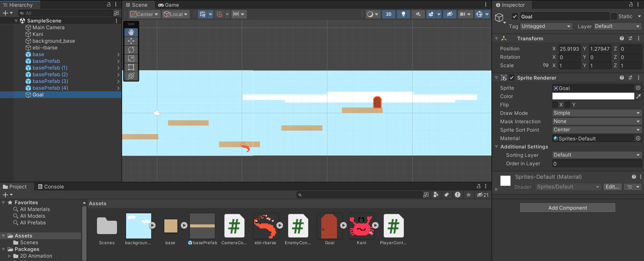
Task: Select the Hand view tool
Action: [x=131, y=32]
